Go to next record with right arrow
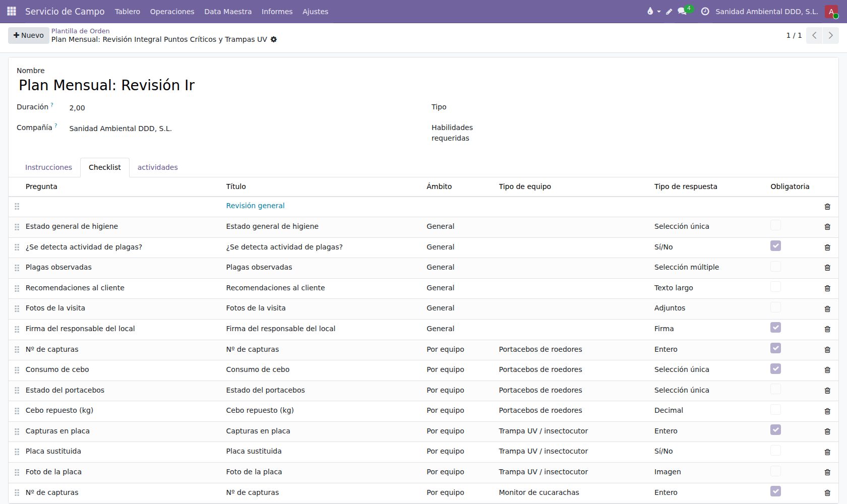The height and width of the screenshot is (504, 847). coord(830,35)
